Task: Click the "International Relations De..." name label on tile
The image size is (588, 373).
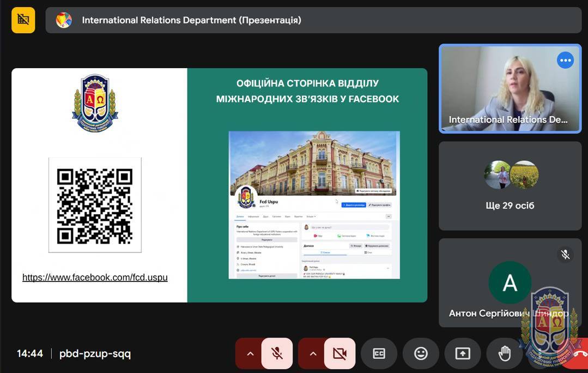Action: 508,119
